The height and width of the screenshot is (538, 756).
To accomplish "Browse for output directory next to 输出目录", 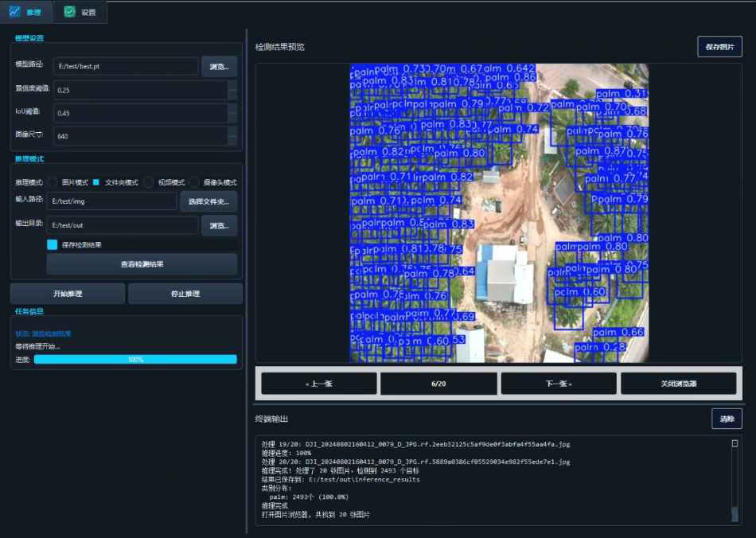I will pos(220,225).
